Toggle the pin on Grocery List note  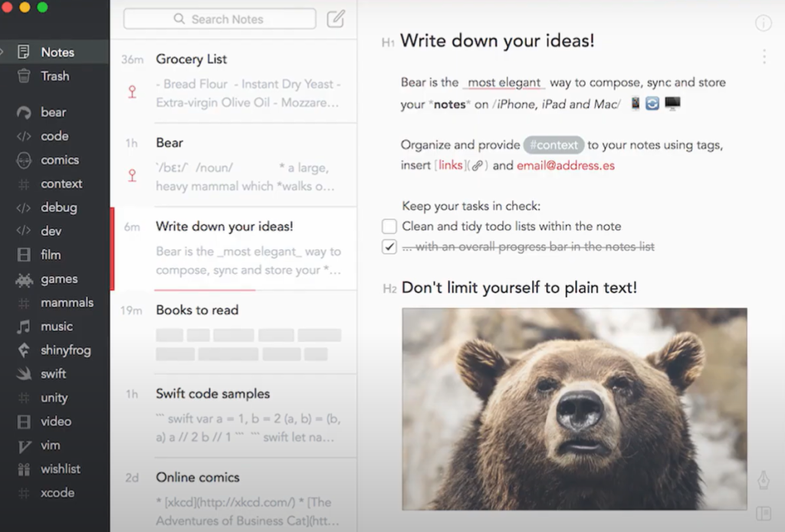pos(132,93)
